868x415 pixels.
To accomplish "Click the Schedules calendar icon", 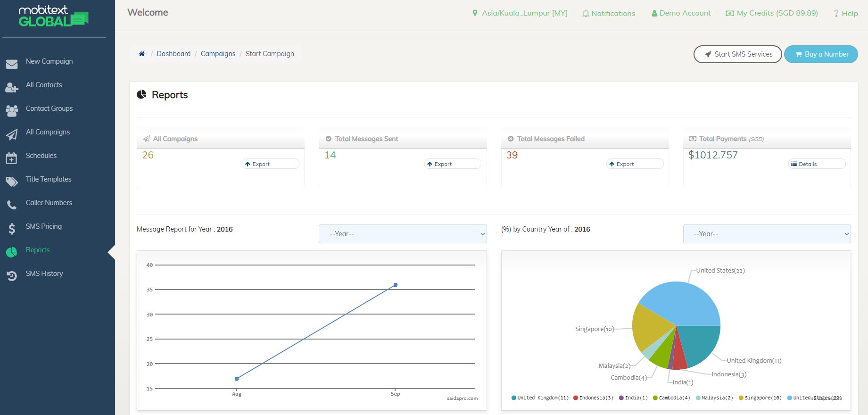I will [x=12, y=158].
